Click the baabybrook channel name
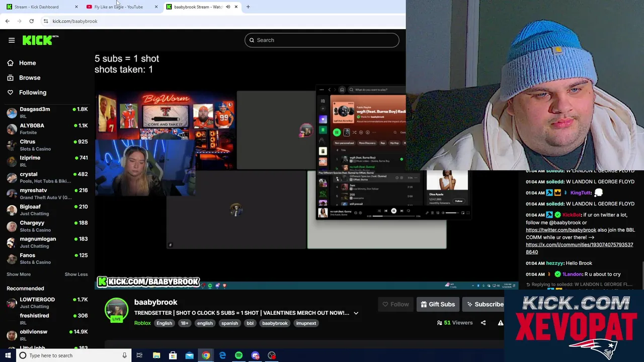Screen dimensions: 644x362 click(155, 302)
